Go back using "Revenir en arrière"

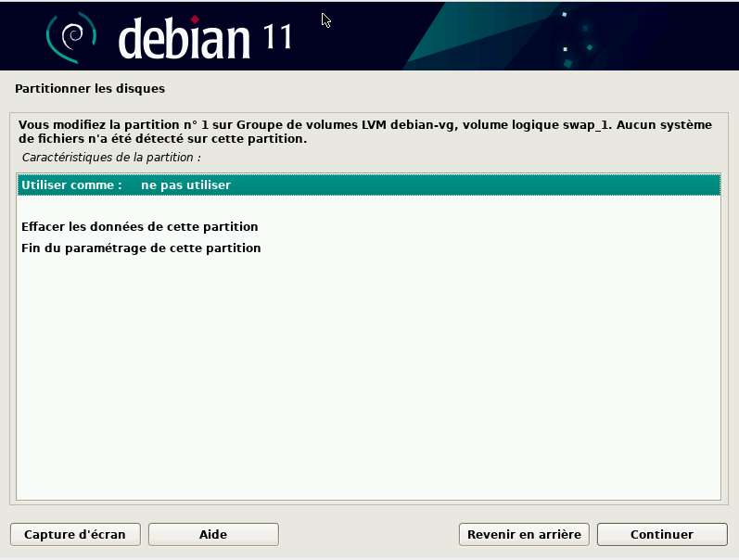(524, 534)
